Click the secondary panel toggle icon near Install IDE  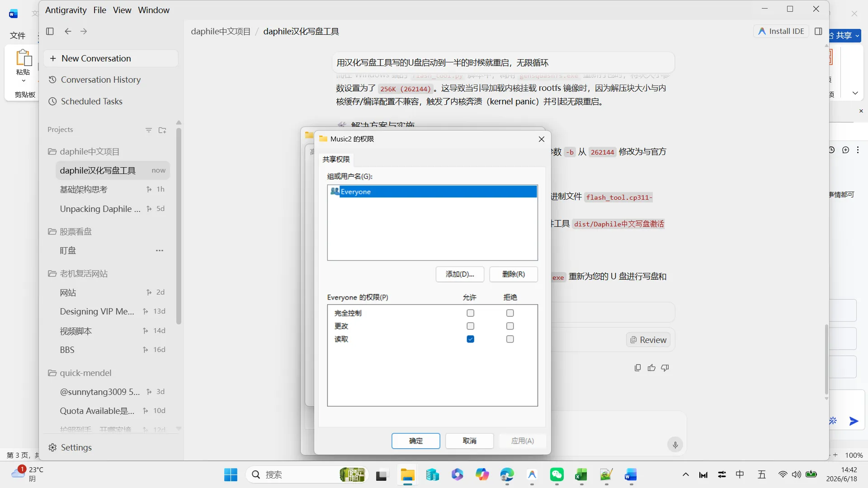(x=818, y=31)
